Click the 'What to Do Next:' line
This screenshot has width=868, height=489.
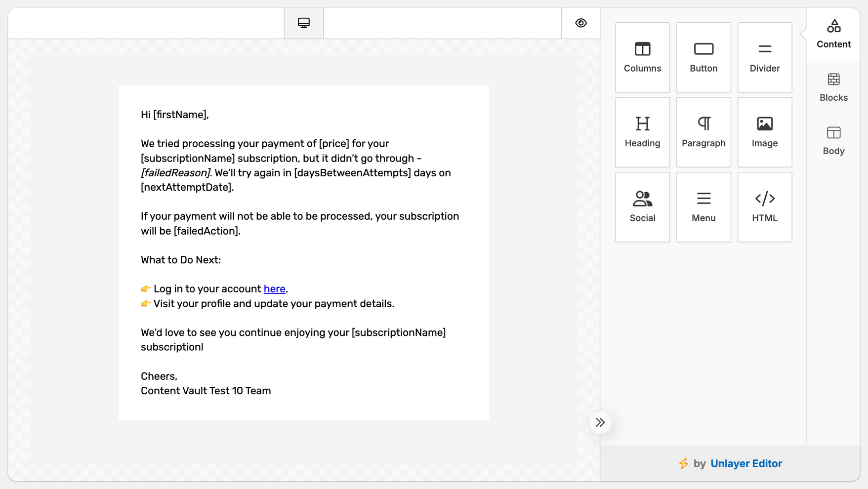181,260
